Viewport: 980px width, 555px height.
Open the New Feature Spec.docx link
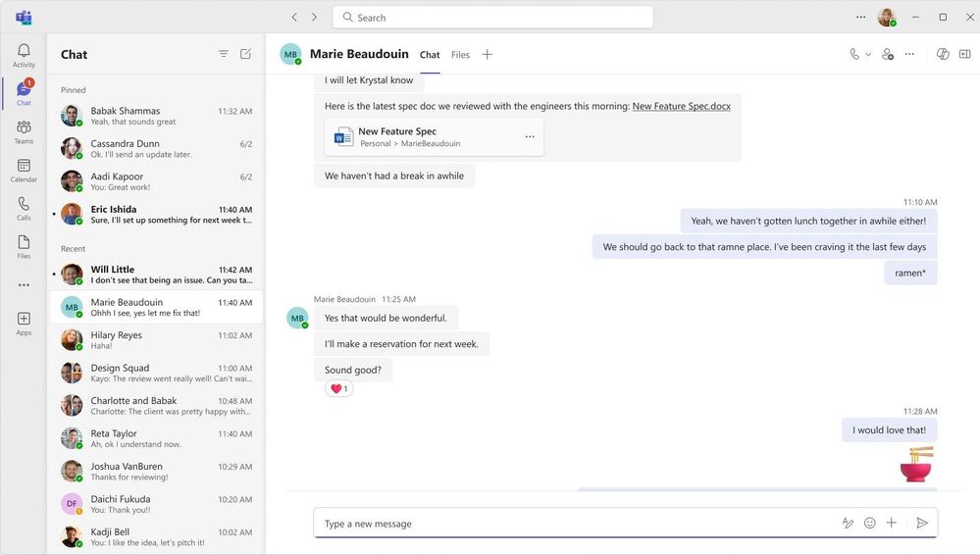[x=681, y=106]
